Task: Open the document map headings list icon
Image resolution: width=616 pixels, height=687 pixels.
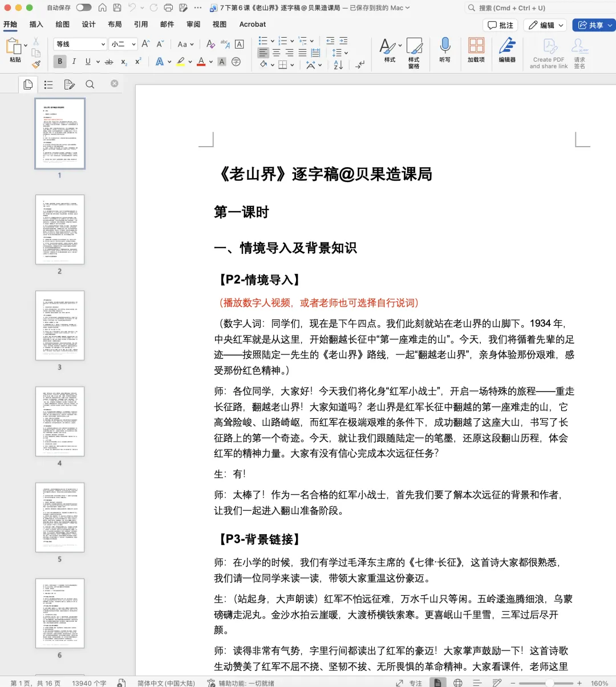Action: (48, 84)
